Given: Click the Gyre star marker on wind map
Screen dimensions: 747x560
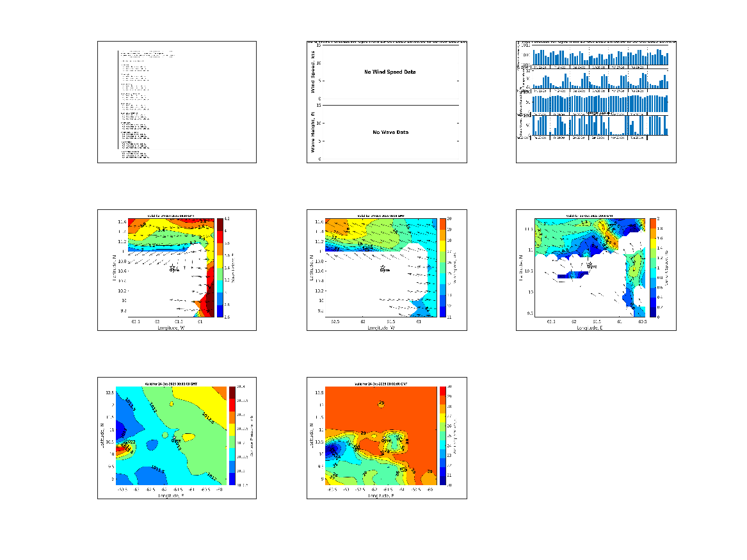Looking at the screenshot, I should point(383,266).
